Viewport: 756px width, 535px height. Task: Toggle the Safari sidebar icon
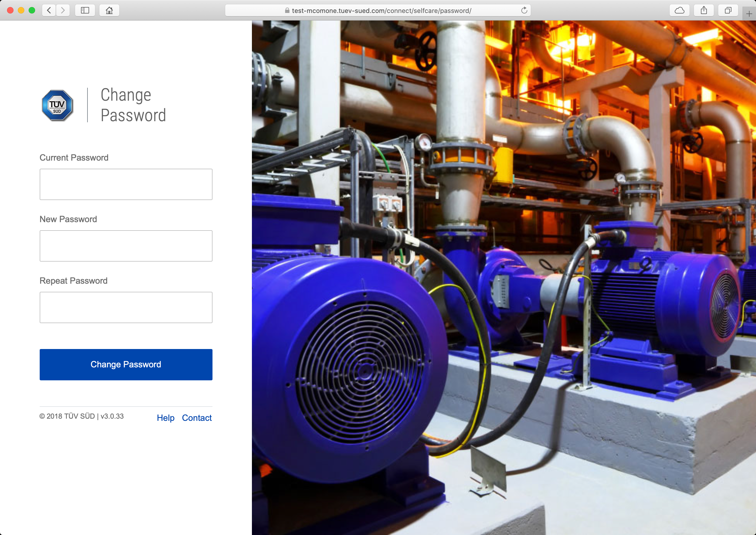click(85, 10)
